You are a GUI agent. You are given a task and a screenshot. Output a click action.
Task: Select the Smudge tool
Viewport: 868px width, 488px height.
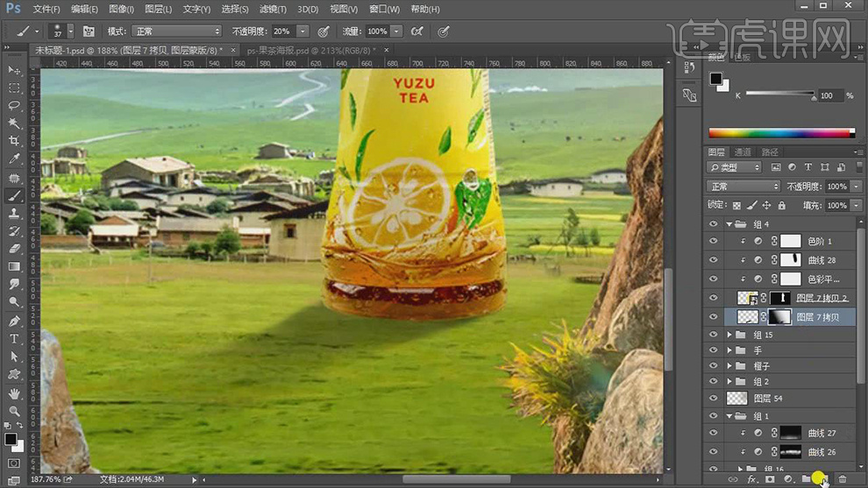tap(14, 284)
